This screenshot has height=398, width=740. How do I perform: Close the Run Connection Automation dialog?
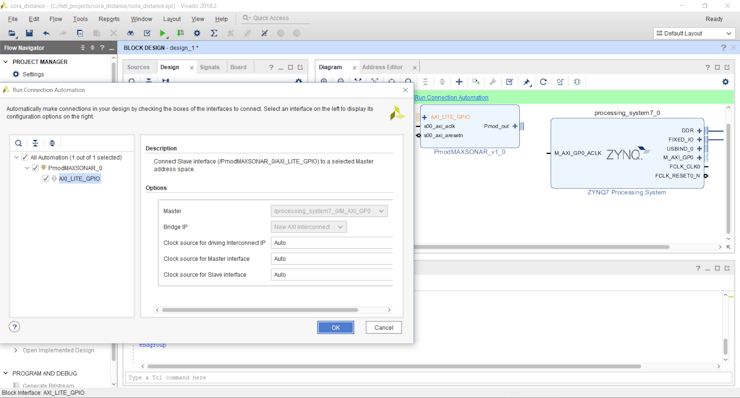(x=405, y=90)
